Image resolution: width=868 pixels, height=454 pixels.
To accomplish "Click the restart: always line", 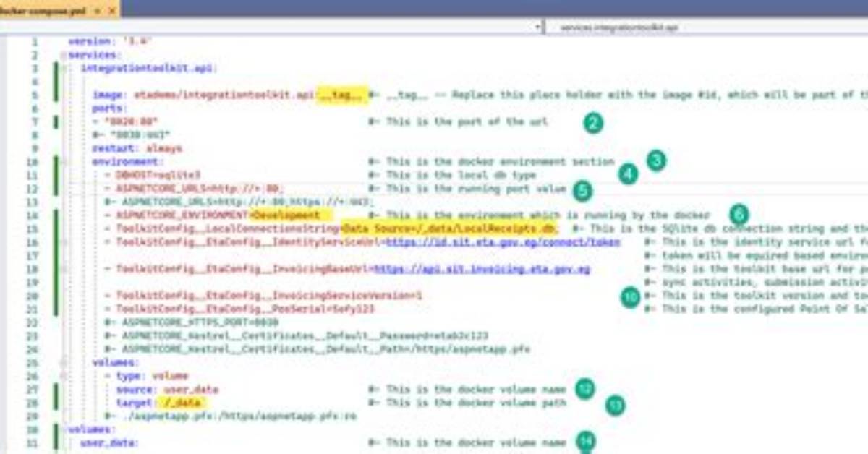I will pos(137,148).
